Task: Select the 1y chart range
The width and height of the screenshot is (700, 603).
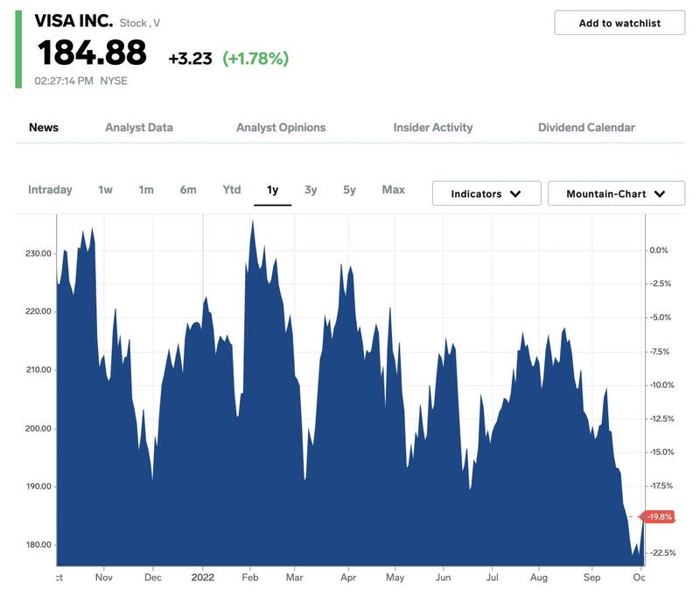Action: pos(273,190)
